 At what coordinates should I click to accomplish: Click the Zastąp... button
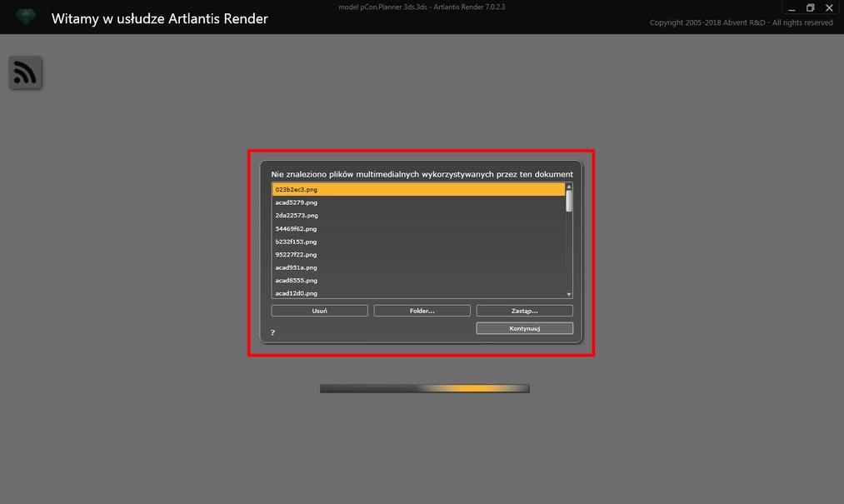click(524, 309)
